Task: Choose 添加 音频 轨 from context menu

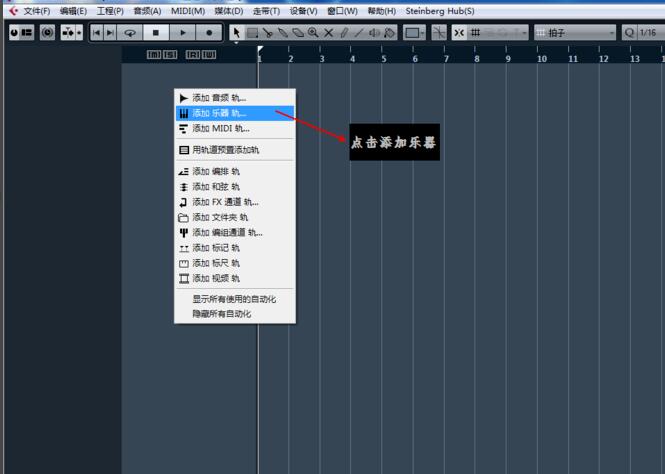Action: (235, 98)
